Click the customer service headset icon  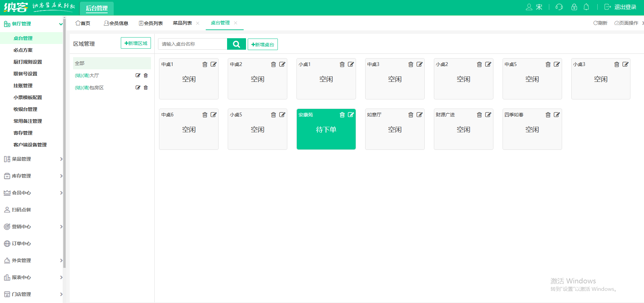click(559, 7)
